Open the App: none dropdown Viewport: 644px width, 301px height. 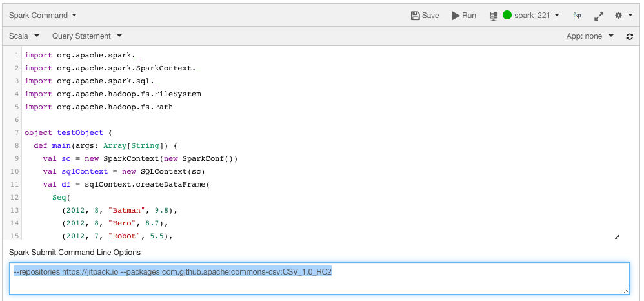click(x=590, y=36)
